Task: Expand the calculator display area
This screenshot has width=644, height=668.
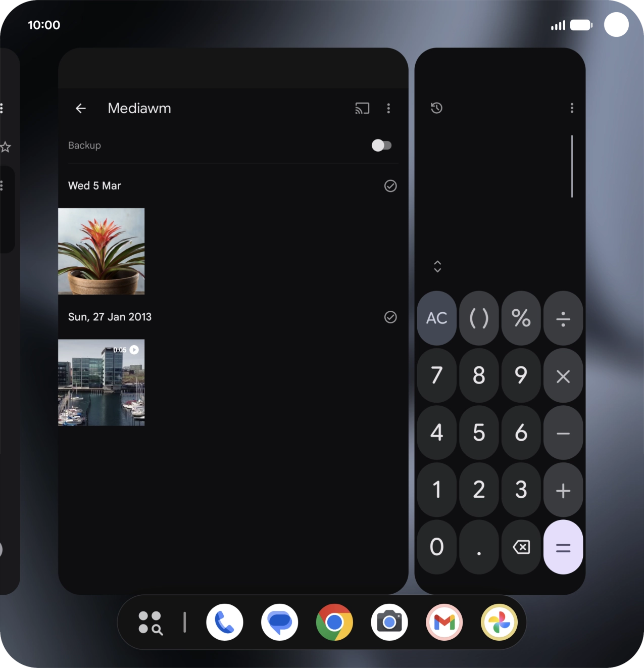Action: pos(437,266)
